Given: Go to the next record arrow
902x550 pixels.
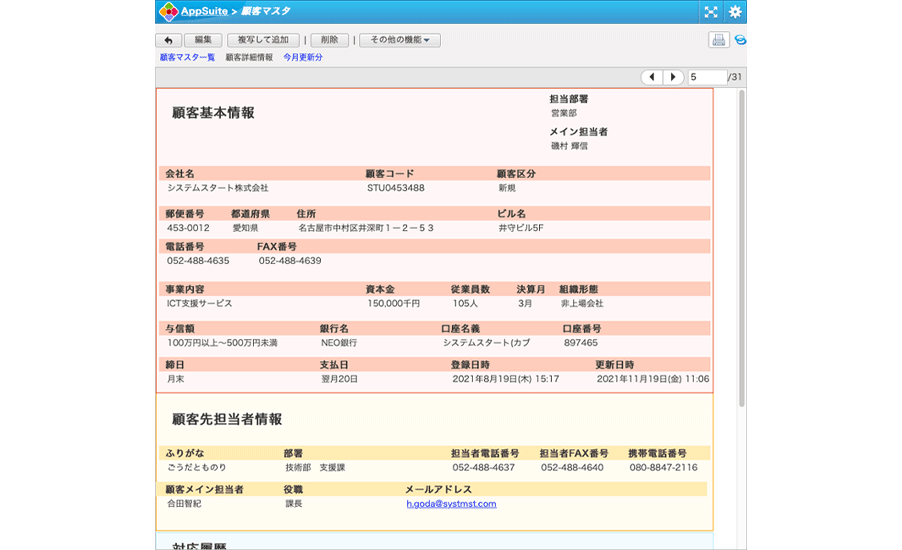Looking at the screenshot, I should click(673, 77).
